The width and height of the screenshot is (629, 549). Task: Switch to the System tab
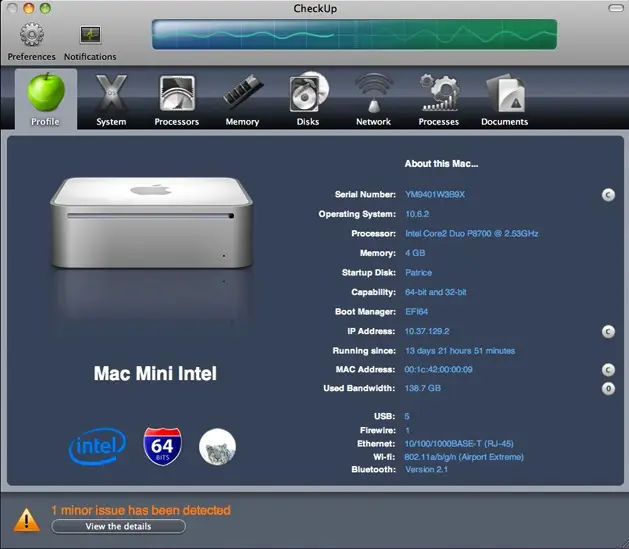tap(111, 100)
